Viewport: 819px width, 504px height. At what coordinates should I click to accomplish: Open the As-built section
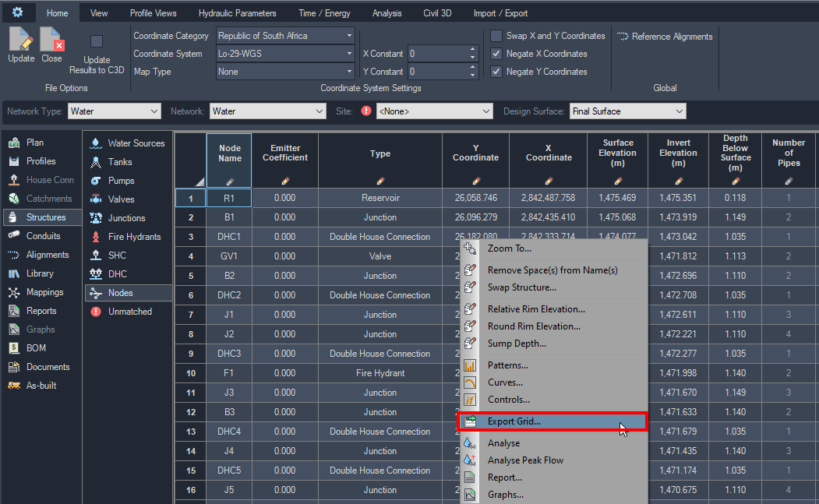[x=41, y=386]
